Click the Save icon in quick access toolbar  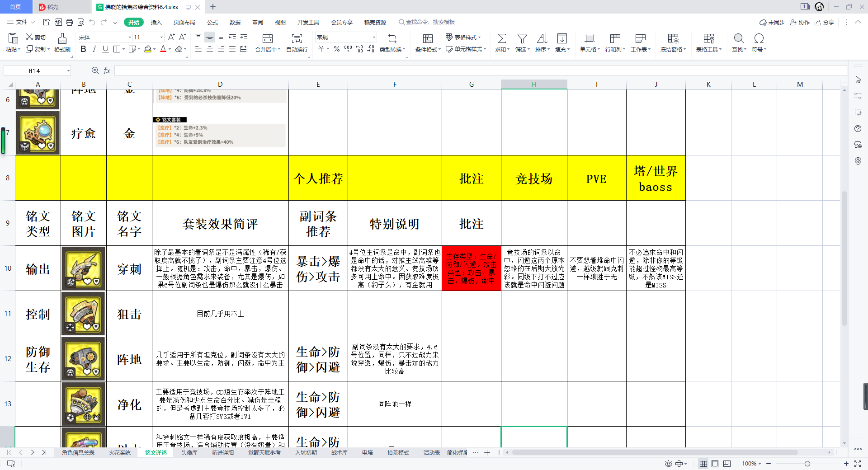click(47, 22)
